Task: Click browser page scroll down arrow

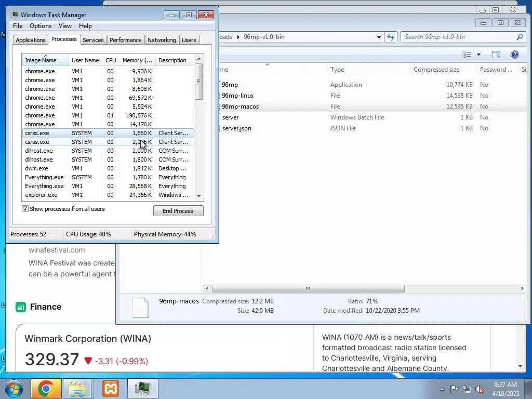Action: (520, 366)
